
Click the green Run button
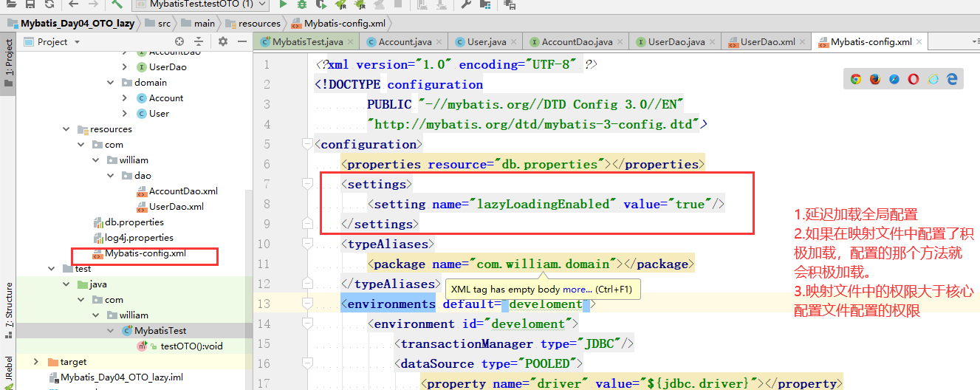coord(283,4)
